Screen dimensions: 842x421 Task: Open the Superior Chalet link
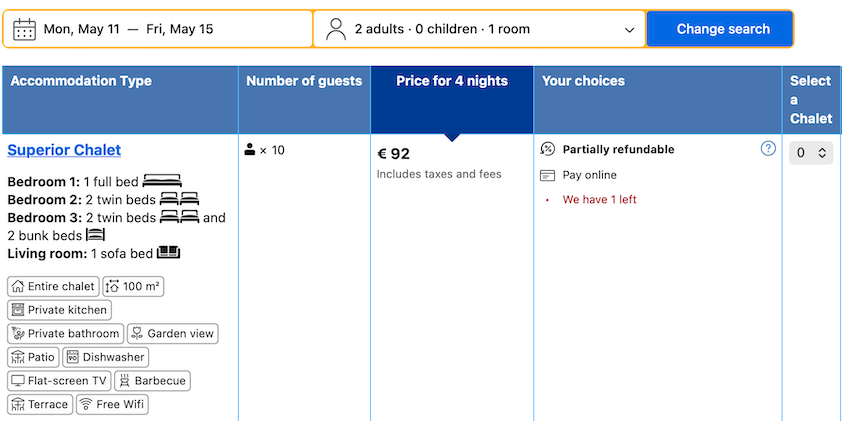pos(64,150)
